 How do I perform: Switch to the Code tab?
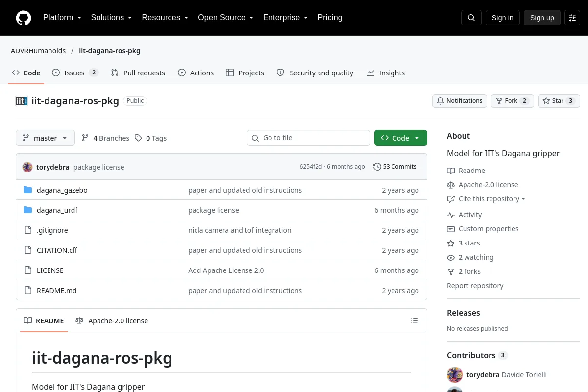click(x=26, y=73)
